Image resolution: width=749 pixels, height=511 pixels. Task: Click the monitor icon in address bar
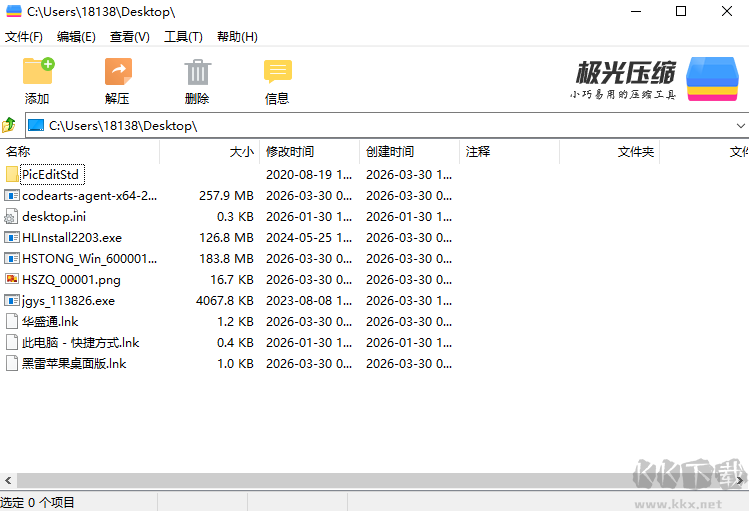click(36, 126)
